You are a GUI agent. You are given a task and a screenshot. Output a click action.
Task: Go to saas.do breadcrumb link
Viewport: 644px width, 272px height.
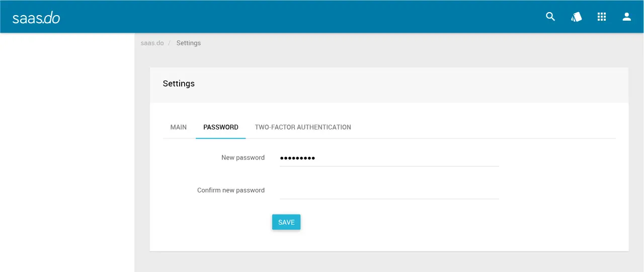click(152, 43)
